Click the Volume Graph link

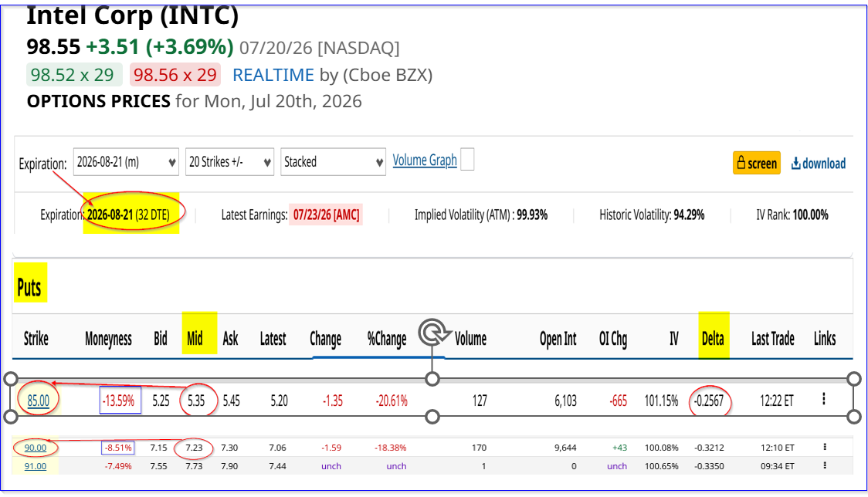(425, 161)
